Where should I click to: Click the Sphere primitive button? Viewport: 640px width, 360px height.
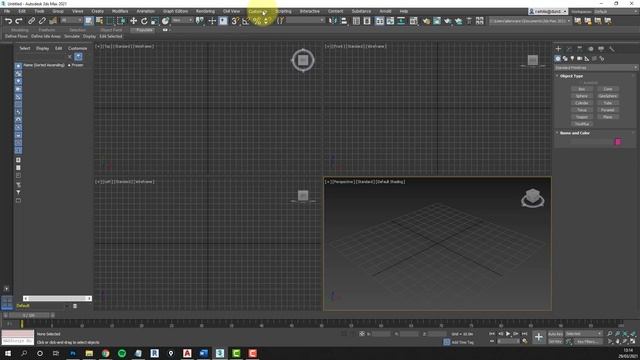(582, 96)
